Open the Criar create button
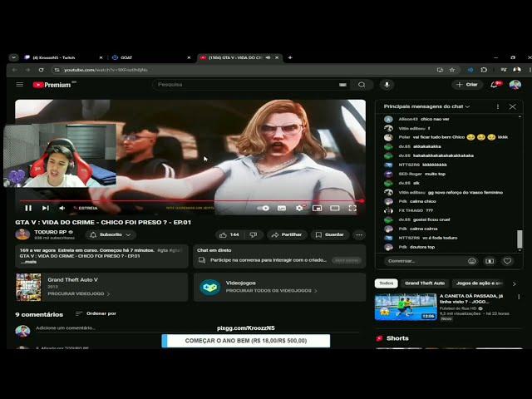This screenshot has height=399, width=532. (467, 85)
